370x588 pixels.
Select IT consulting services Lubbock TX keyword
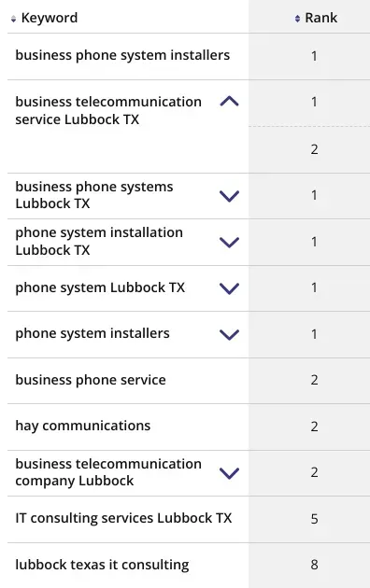pos(123,519)
